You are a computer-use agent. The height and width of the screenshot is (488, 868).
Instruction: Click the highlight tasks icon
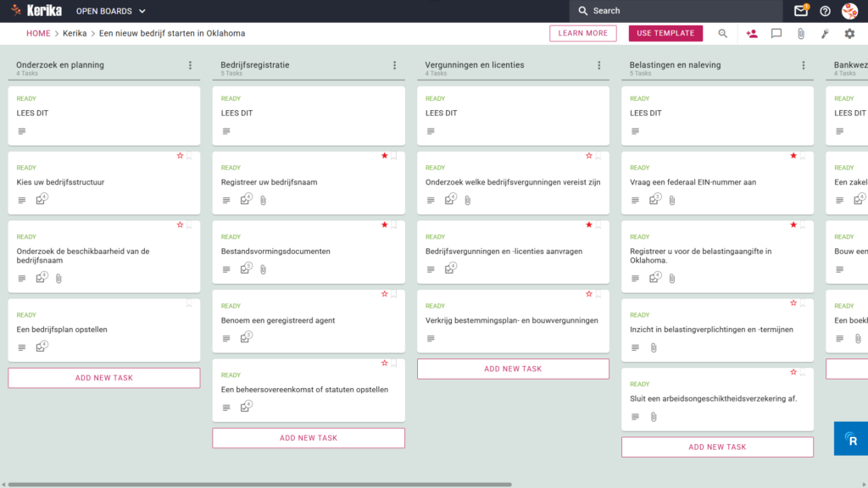[x=825, y=34]
